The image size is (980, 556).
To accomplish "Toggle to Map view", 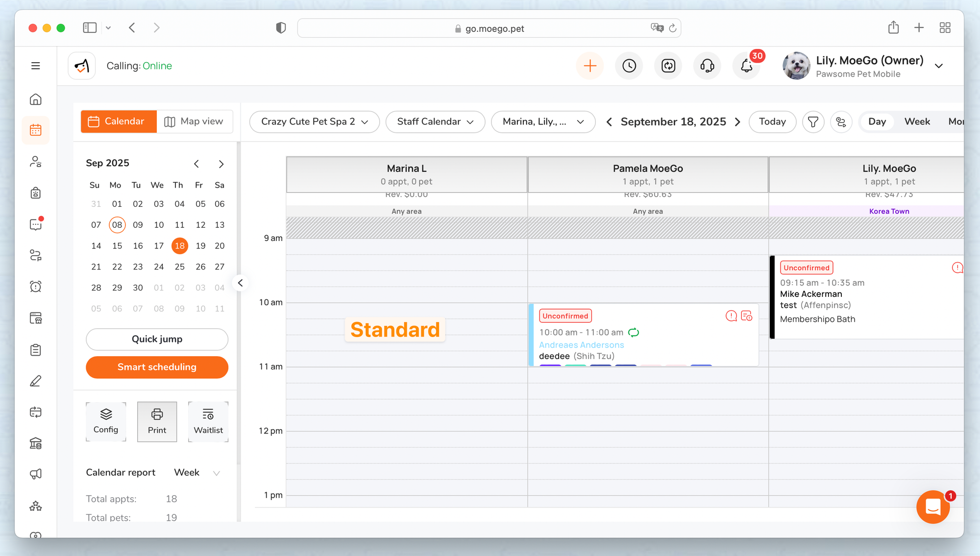I will tap(194, 121).
